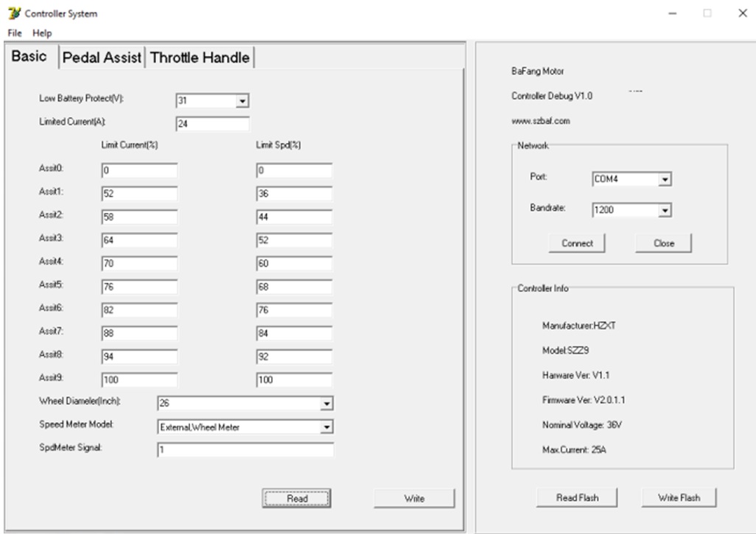The image size is (756, 534).
Task: Switch to the Pedal Assist tab
Action: pos(102,57)
